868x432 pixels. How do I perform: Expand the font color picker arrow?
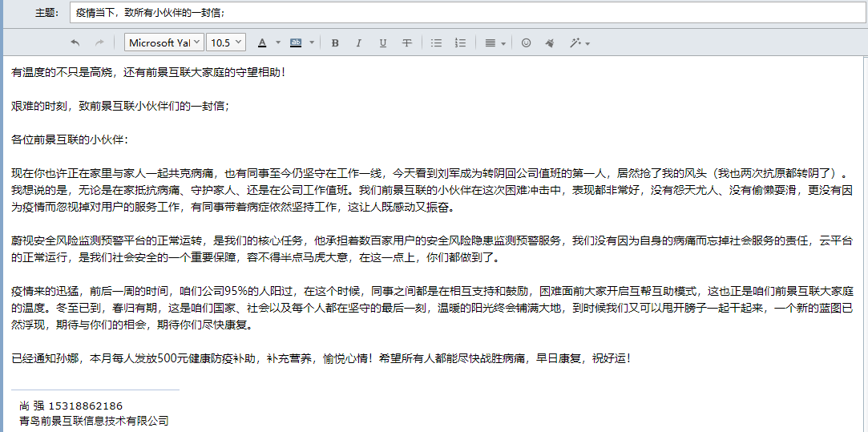278,42
